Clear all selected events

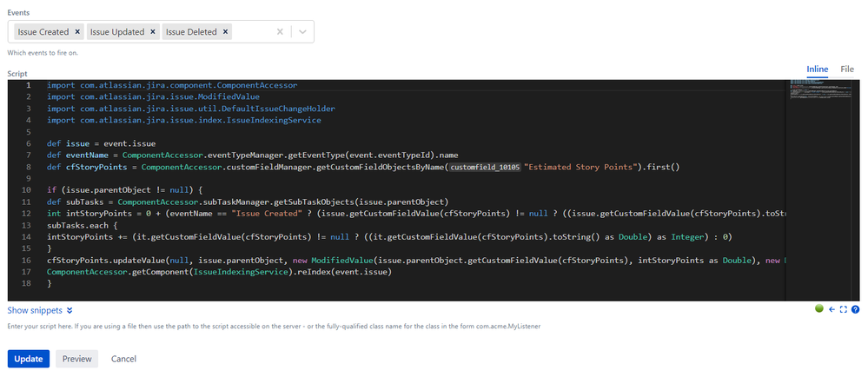coord(280,31)
